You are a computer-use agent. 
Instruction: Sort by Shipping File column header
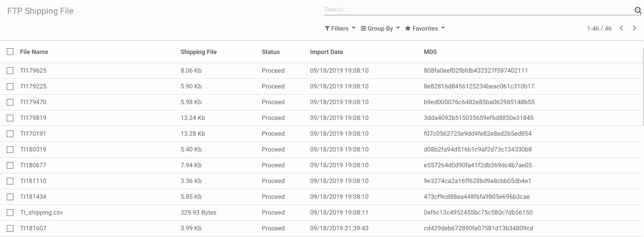pyautogui.click(x=198, y=52)
